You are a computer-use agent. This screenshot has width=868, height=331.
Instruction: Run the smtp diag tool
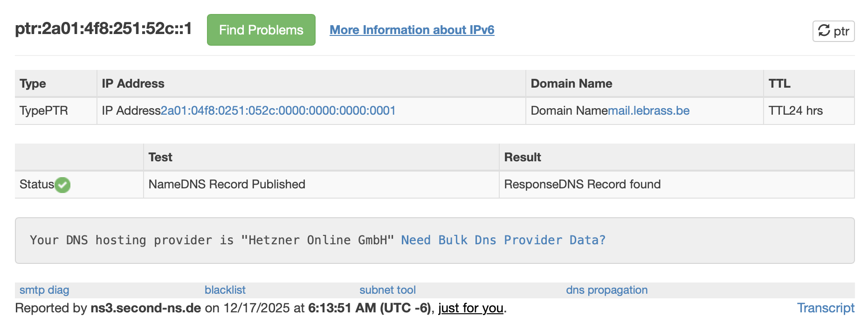[44, 290]
